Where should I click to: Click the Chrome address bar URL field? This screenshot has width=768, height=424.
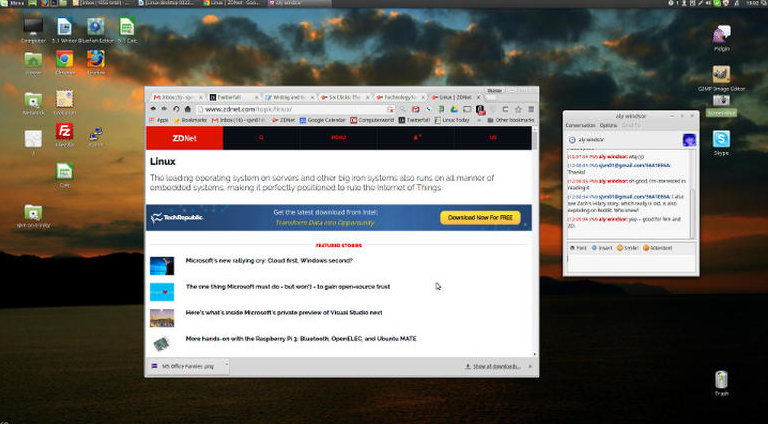coord(295,109)
